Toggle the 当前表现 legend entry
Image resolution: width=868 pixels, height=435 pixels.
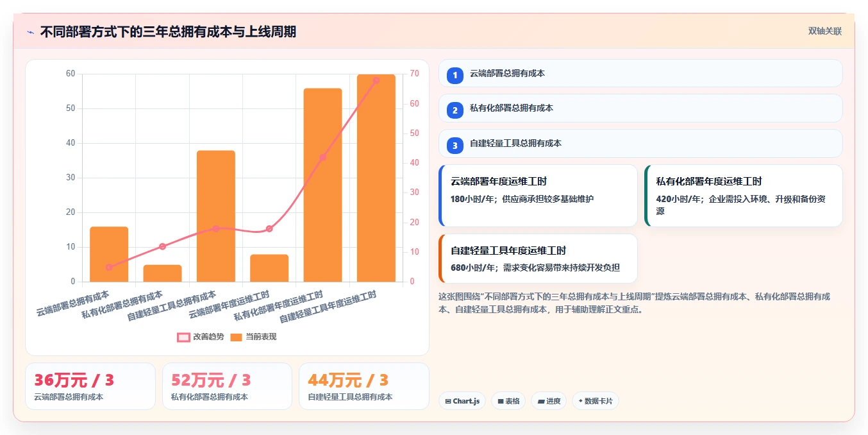click(x=253, y=337)
